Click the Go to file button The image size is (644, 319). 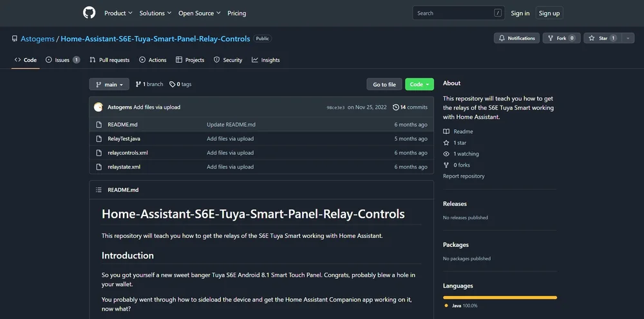[x=384, y=84]
